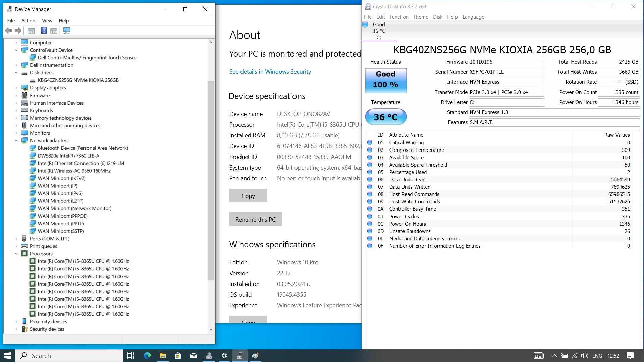The width and height of the screenshot is (644, 362).
Task: Click the Rename this PC button
Action: pyautogui.click(x=256, y=219)
